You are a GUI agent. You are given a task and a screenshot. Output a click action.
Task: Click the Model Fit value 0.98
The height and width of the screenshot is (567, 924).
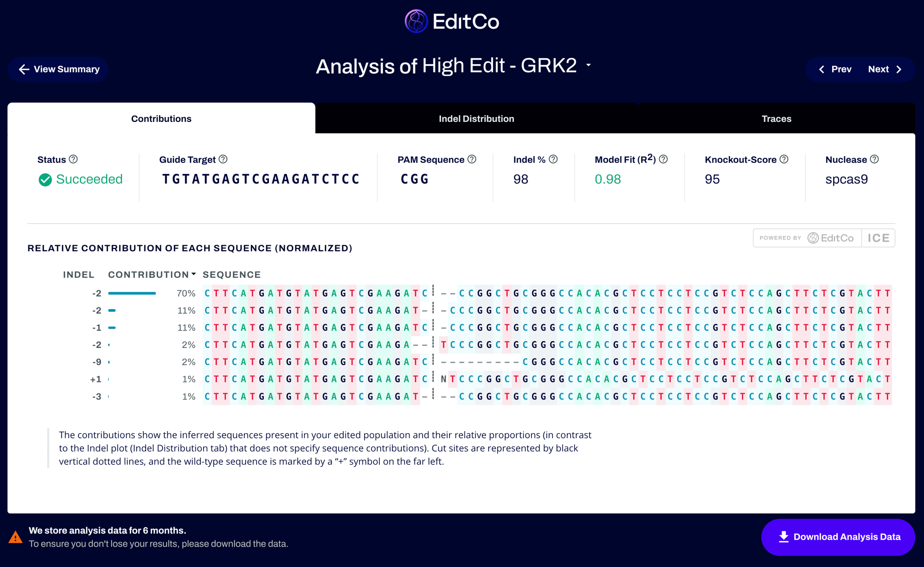608,179
